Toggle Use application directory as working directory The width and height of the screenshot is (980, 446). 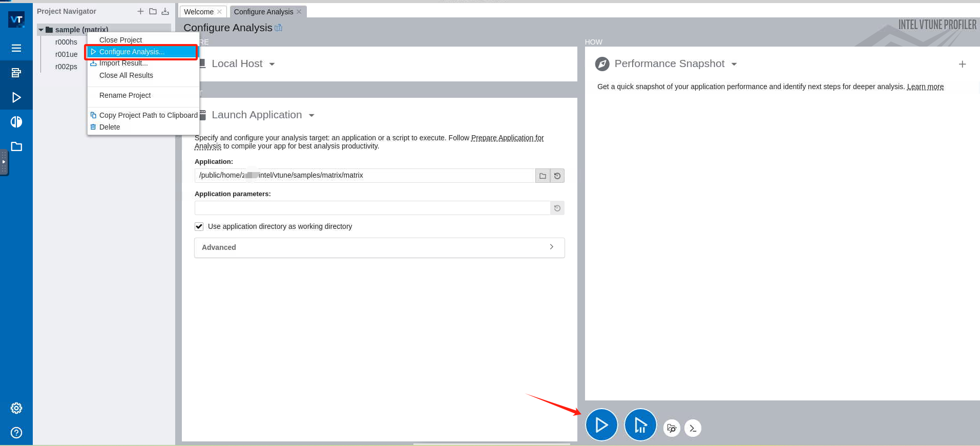pyautogui.click(x=199, y=226)
